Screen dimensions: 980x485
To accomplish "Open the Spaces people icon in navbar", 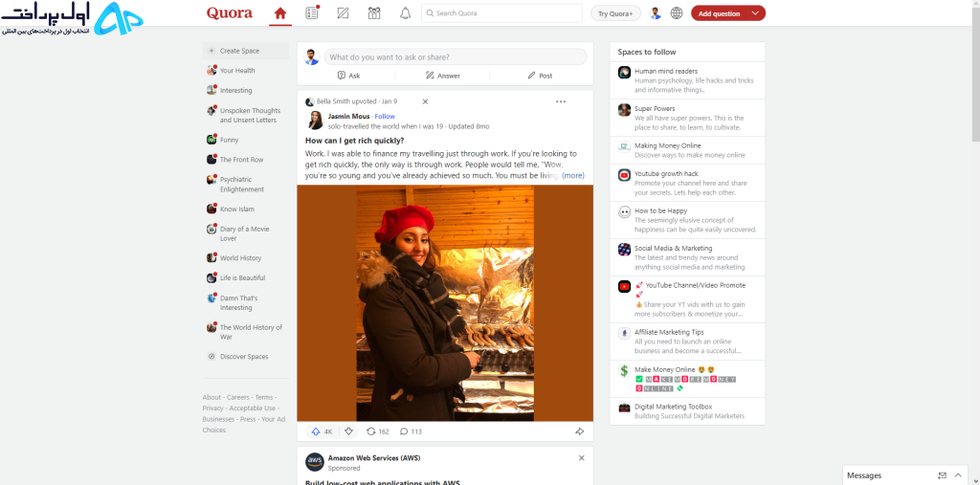I will tap(374, 13).
